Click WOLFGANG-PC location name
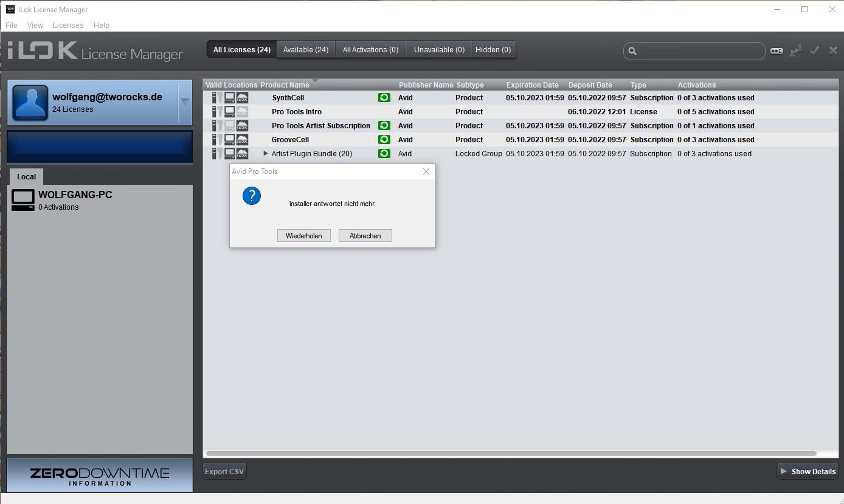 [x=75, y=195]
